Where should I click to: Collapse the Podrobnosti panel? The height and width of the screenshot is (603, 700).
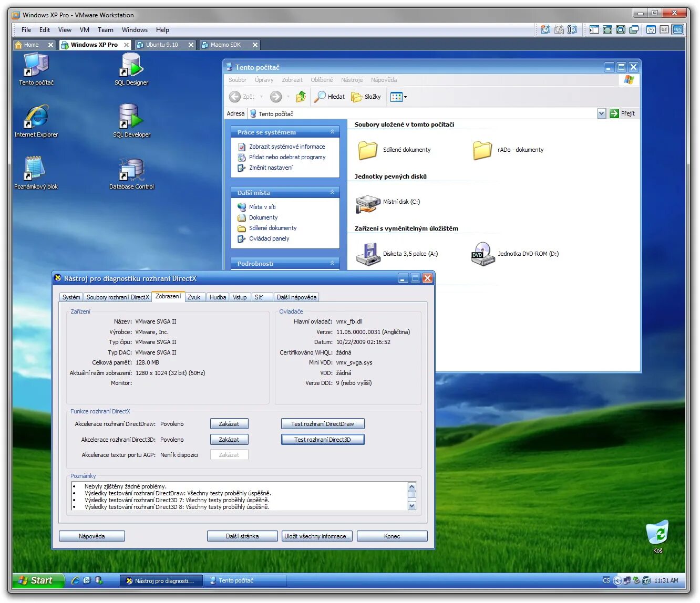(332, 263)
